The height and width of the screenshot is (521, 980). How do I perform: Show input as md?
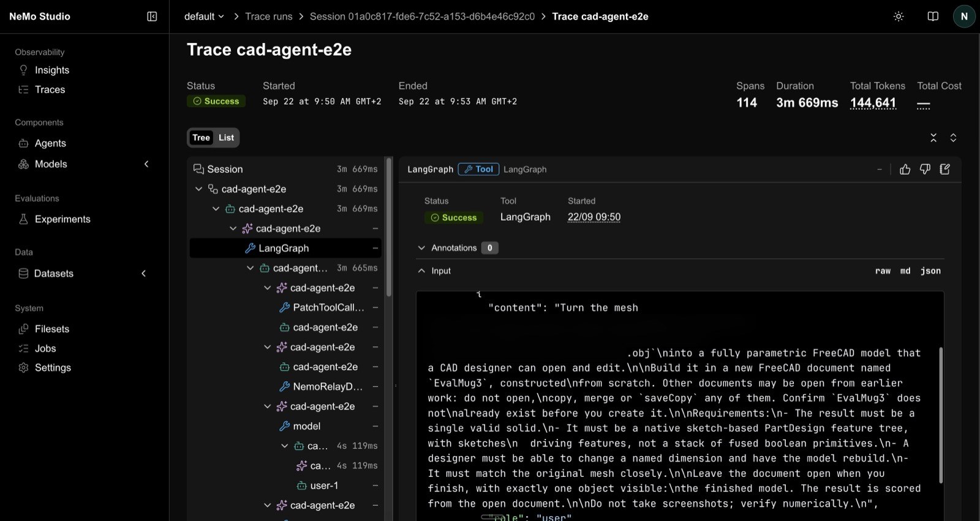coord(905,271)
